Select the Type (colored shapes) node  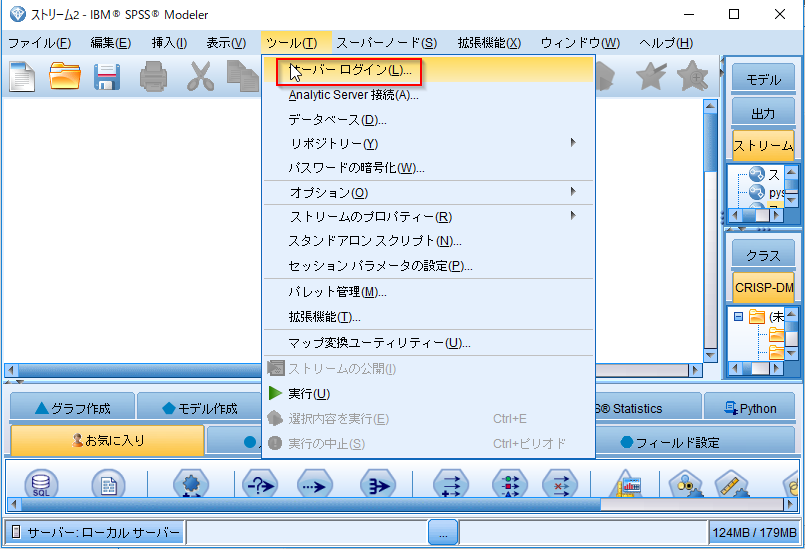(x=509, y=483)
